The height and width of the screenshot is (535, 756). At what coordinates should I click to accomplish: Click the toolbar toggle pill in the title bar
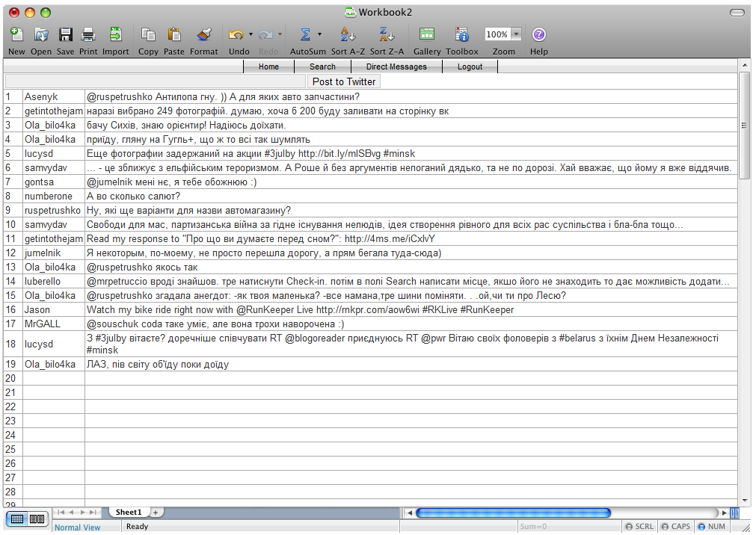point(737,13)
